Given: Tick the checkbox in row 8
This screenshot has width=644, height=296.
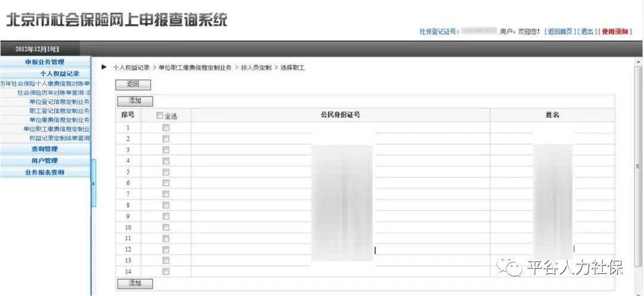Looking at the screenshot, I should pos(166,204).
